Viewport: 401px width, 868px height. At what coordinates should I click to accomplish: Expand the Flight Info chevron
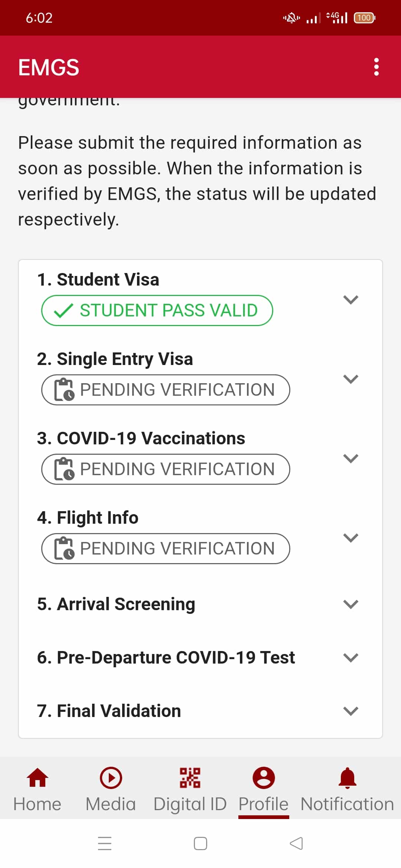(351, 537)
